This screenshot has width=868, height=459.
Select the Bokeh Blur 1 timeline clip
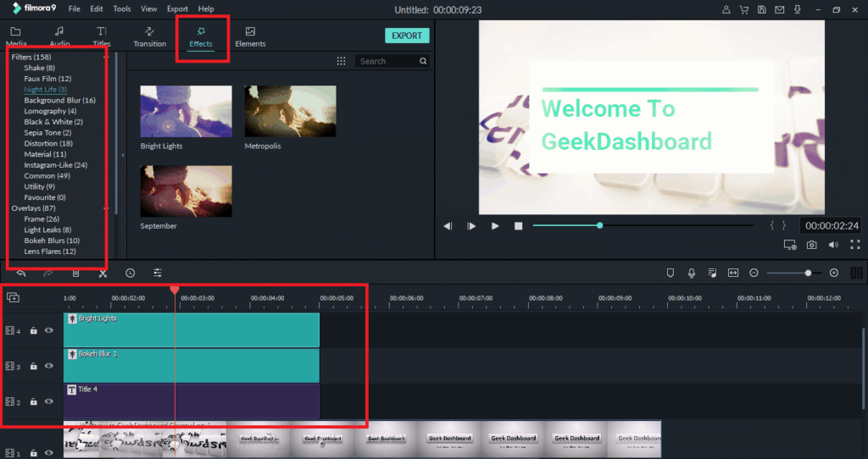(x=192, y=366)
